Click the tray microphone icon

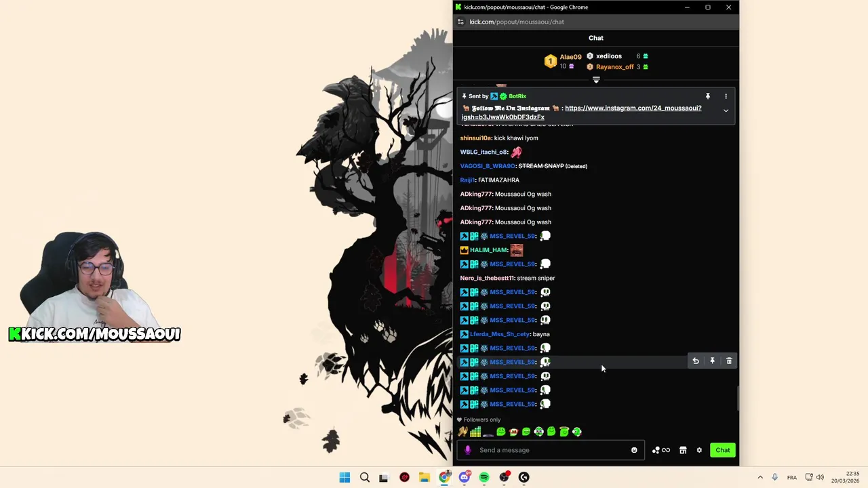[x=774, y=477]
